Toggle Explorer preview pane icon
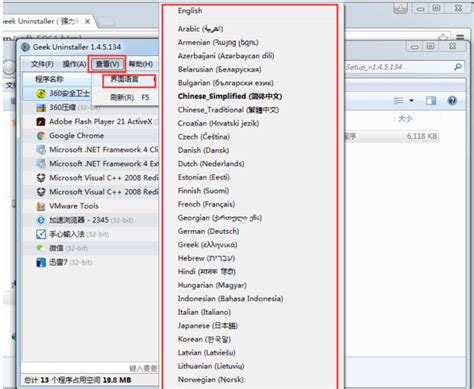The image size is (474, 389). click(431, 100)
